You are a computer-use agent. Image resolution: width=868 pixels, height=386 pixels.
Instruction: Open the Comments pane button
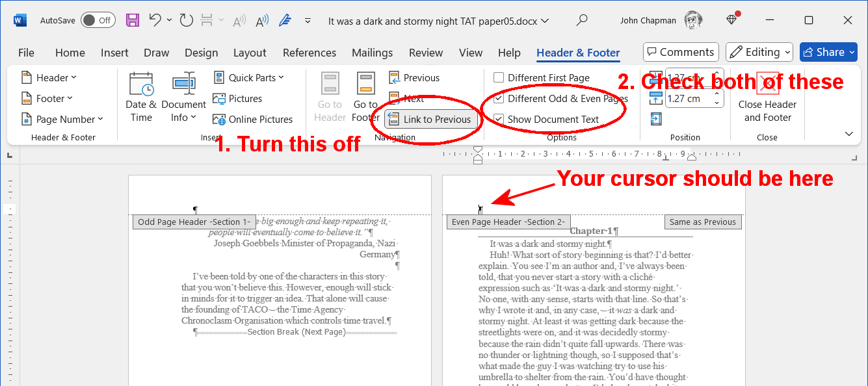click(680, 52)
